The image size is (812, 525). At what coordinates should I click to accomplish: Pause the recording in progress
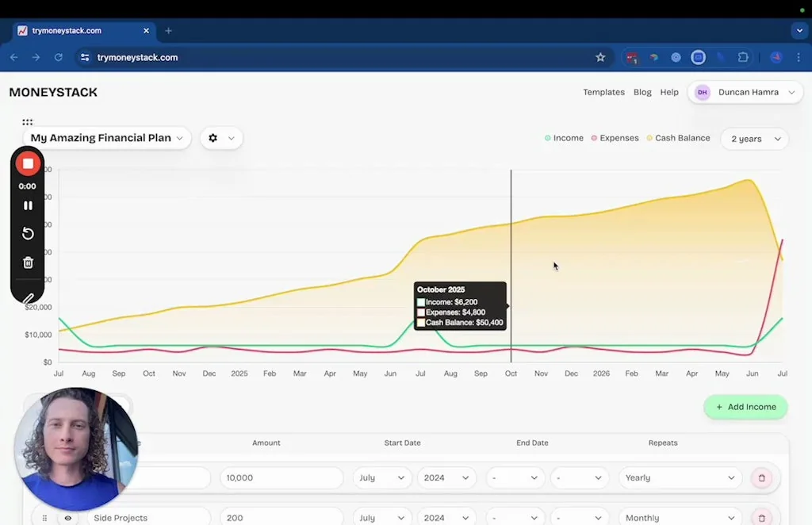[28, 205]
